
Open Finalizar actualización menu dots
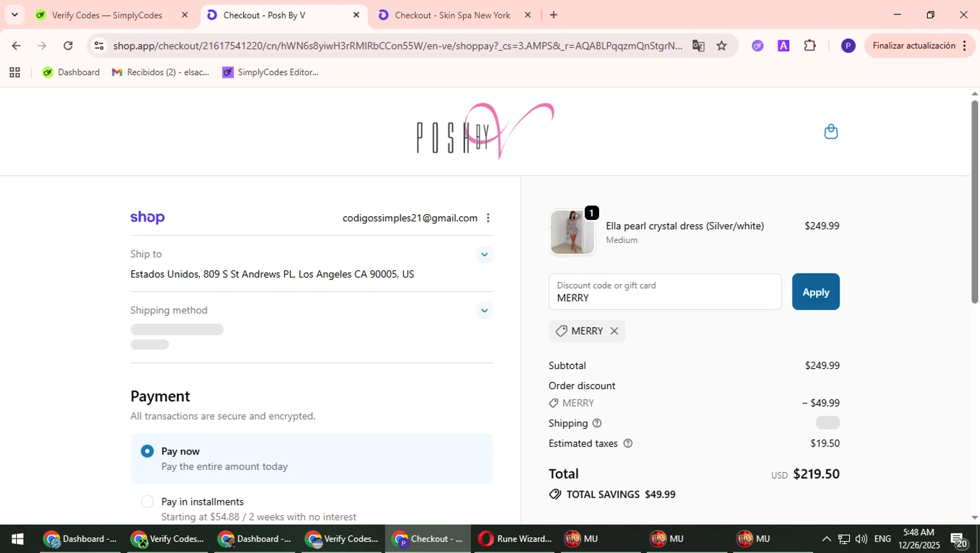[964, 46]
